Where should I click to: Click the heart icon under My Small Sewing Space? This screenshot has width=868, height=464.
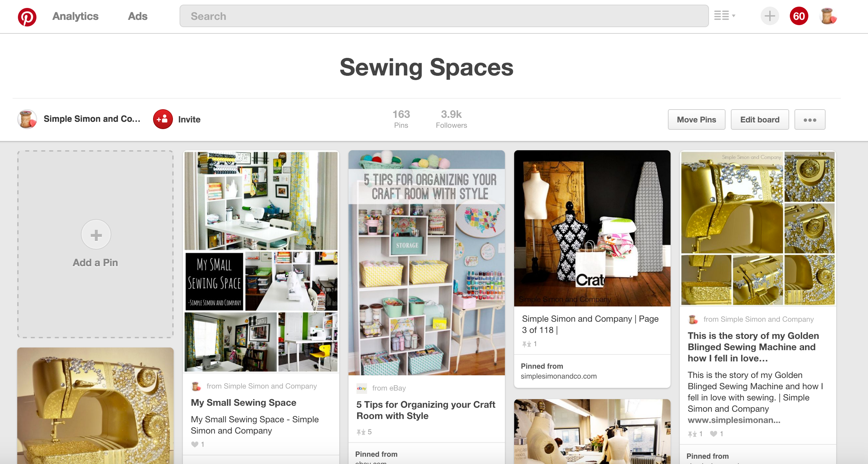(x=194, y=444)
